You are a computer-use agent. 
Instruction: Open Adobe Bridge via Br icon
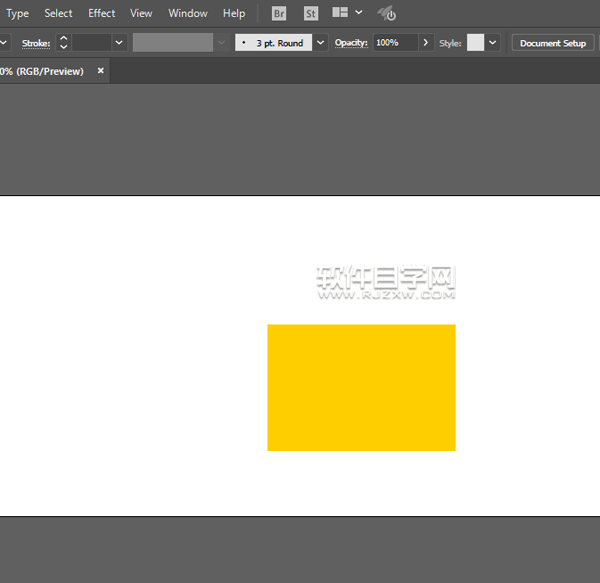pyautogui.click(x=279, y=14)
